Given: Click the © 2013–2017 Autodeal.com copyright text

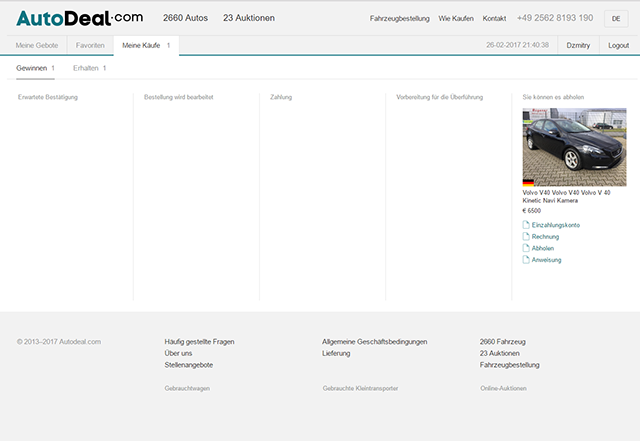Looking at the screenshot, I should click(59, 342).
